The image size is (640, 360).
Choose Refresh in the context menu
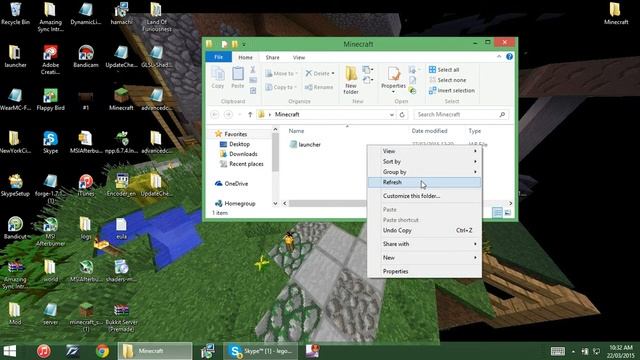[424, 182]
